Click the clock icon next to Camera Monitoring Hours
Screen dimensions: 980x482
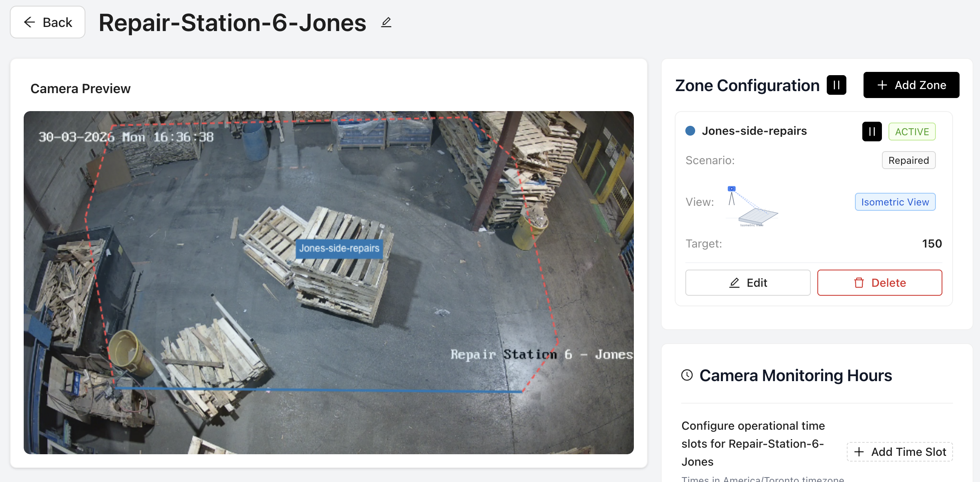click(x=688, y=375)
